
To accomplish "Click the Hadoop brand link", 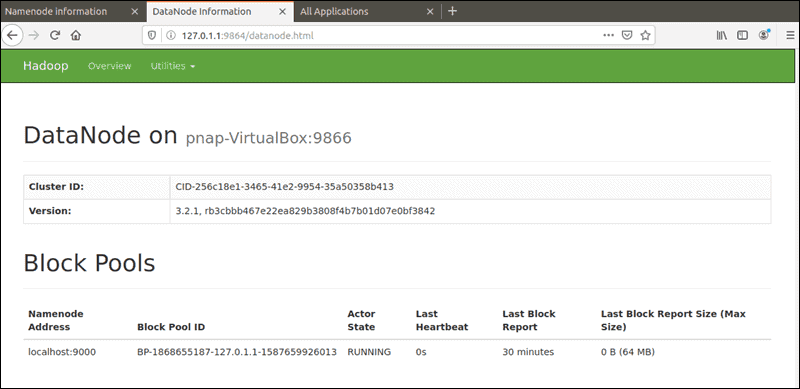I will 45,66.
